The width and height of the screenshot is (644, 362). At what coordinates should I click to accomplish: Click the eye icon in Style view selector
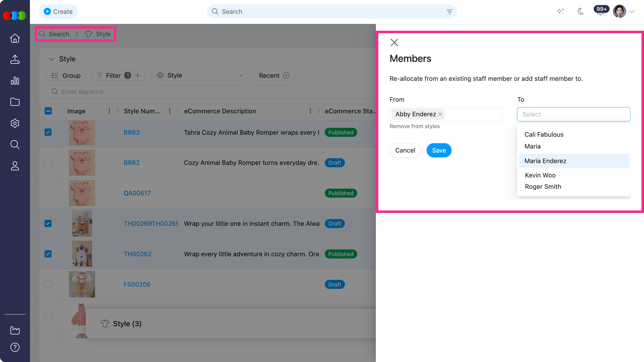[160, 75]
